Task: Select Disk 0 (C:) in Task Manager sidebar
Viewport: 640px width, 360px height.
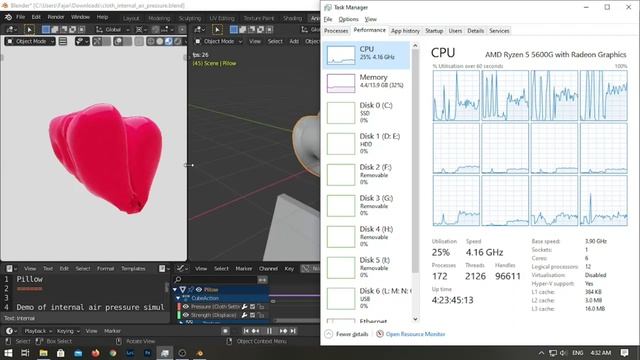Action: click(367, 112)
